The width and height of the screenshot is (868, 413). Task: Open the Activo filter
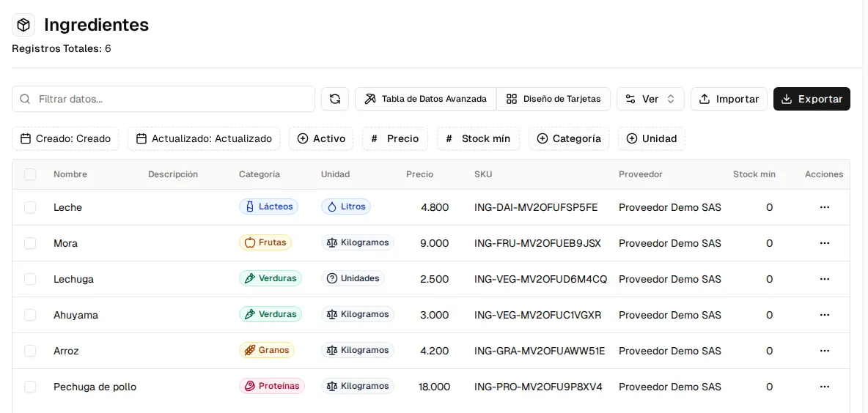point(321,139)
